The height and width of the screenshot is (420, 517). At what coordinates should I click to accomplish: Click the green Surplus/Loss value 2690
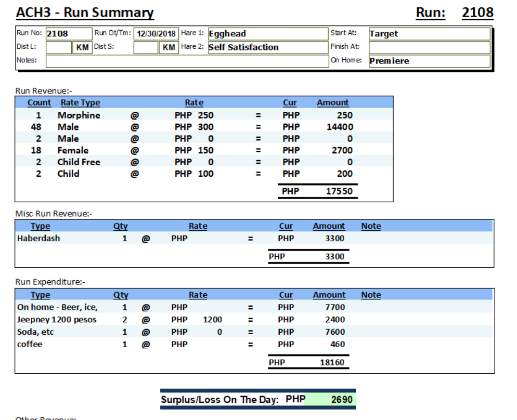click(341, 400)
